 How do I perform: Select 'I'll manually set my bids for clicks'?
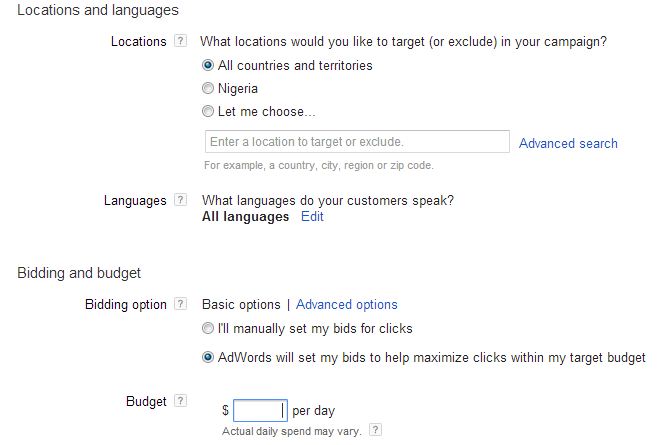point(208,328)
